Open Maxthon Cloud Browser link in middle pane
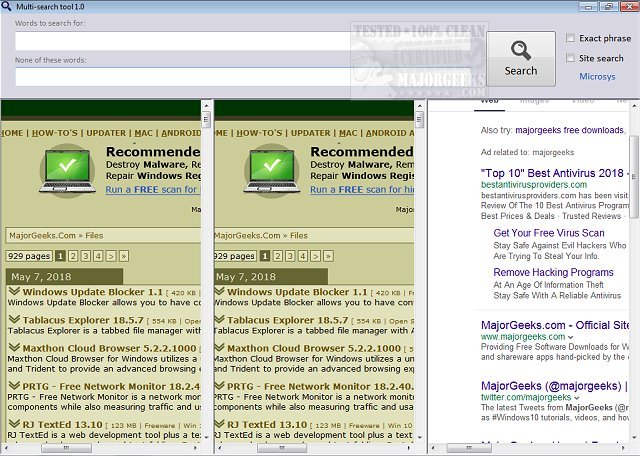 314,348
